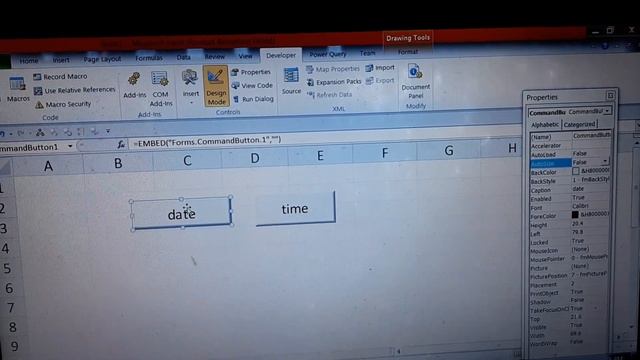Select the Developer tab
The width and height of the screenshot is (640, 360).
(x=281, y=55)
